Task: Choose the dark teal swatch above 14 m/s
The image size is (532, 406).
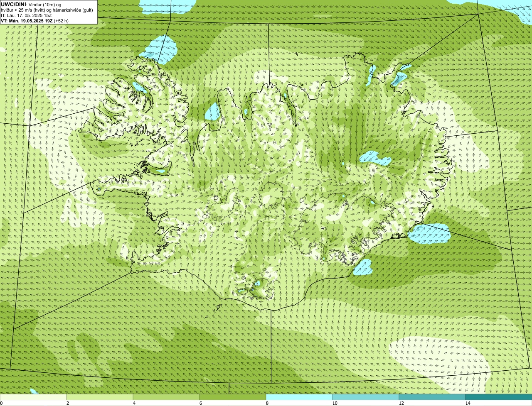Action: tap(499, 397)
